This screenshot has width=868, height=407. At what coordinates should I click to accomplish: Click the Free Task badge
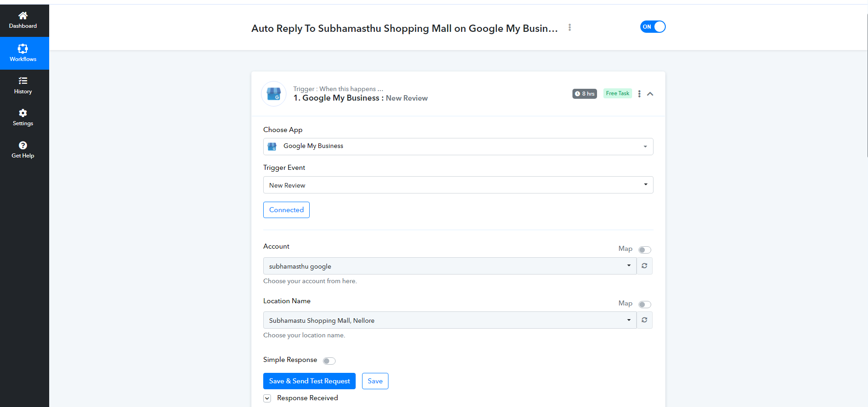(618, 93)
